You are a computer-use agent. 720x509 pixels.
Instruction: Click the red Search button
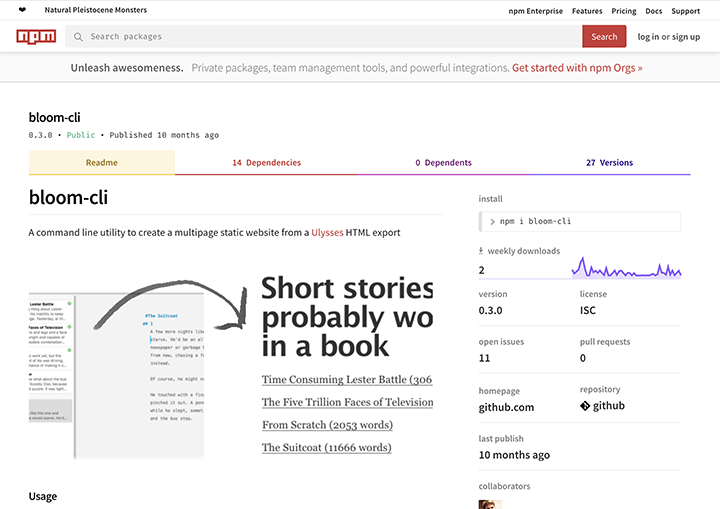604,36
